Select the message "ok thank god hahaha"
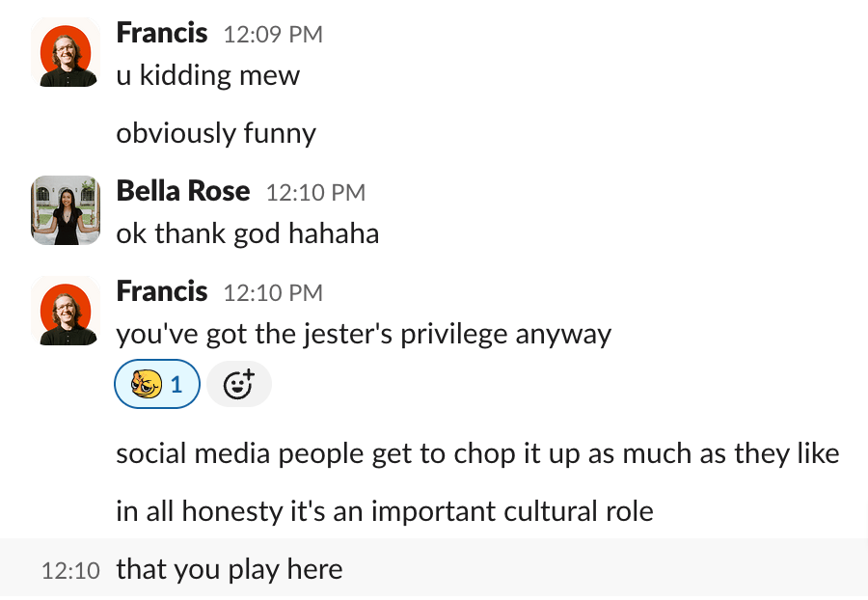This screenshot has width=868, height=600. (x=248, y=233)
